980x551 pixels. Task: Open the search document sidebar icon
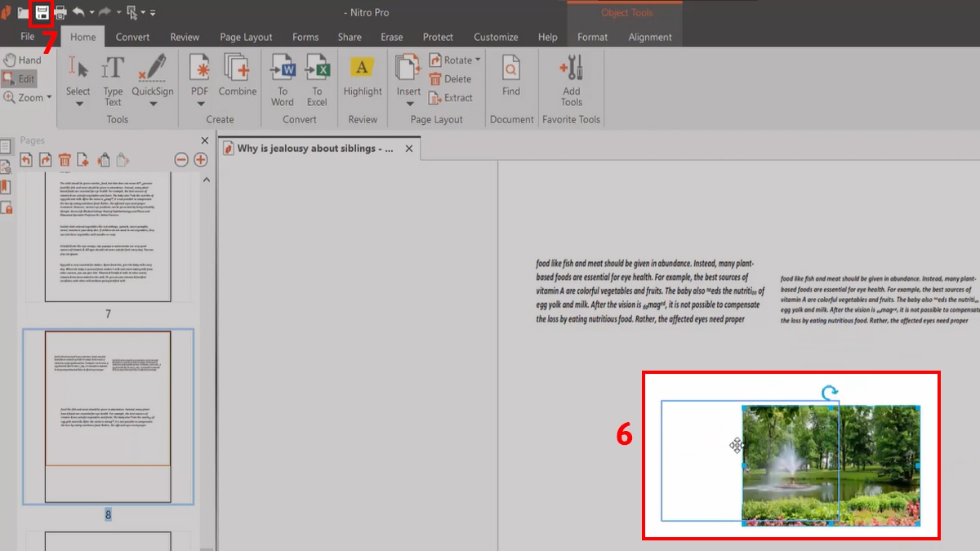[6, 167]
